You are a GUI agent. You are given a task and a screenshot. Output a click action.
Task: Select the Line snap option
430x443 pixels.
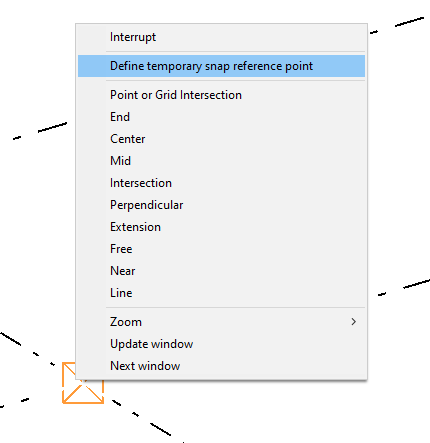221,293
